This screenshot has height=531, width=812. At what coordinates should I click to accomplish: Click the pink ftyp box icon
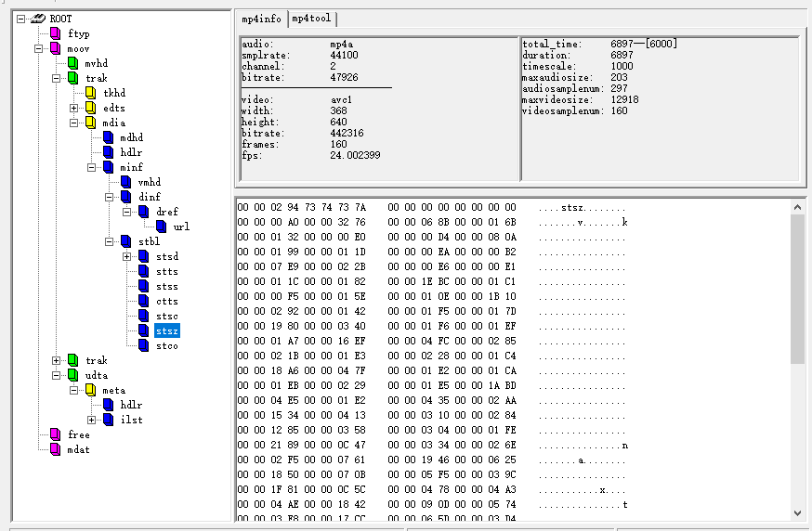(56, 33)
